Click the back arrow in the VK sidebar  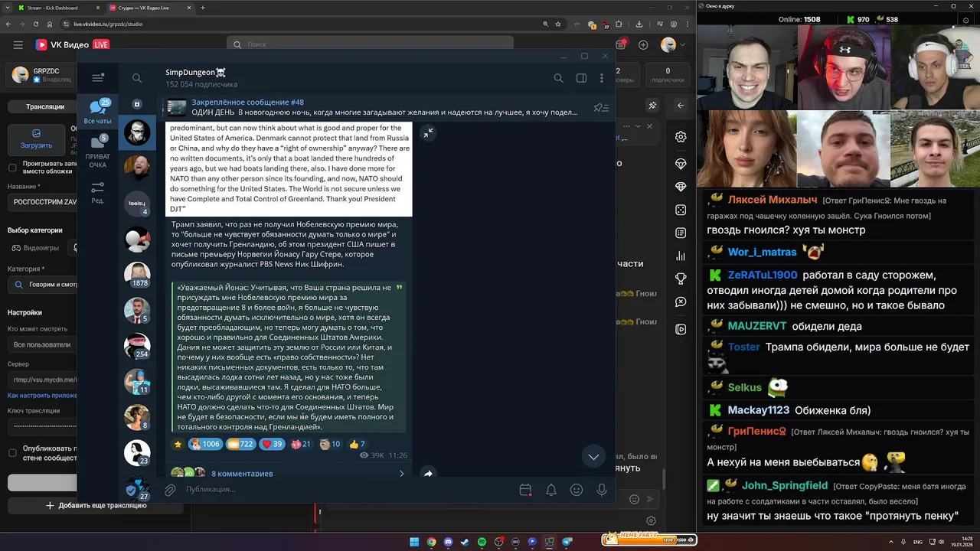(681, 106)
